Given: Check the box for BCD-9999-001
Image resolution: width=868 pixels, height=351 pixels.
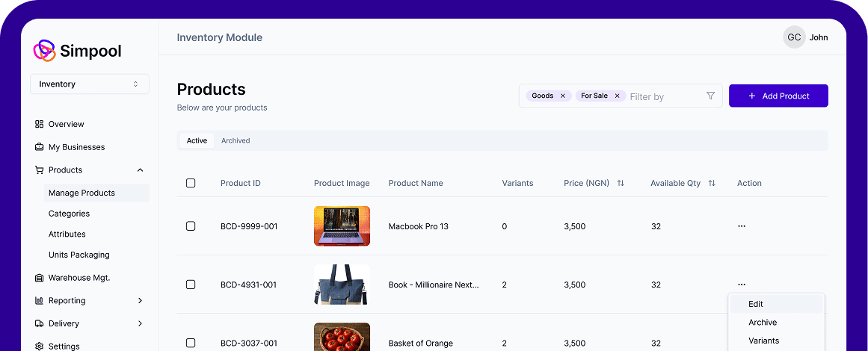Looking at the screenshot, I should click(191, 226).
